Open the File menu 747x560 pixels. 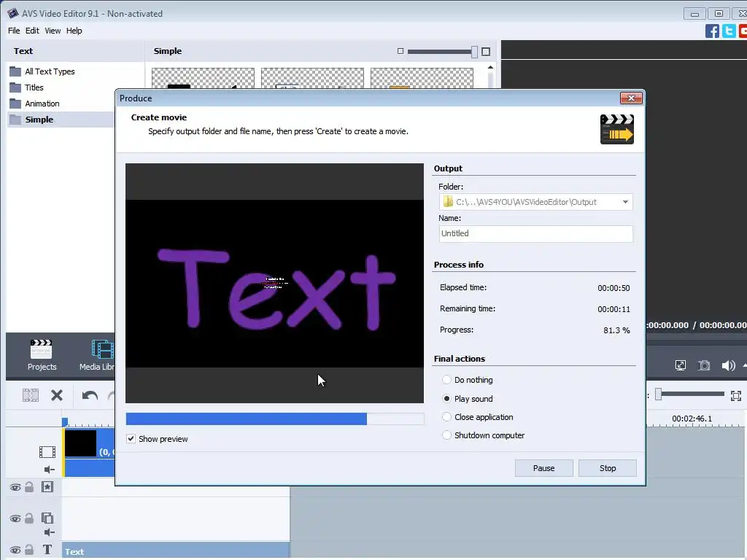click(x=14, y=31)
